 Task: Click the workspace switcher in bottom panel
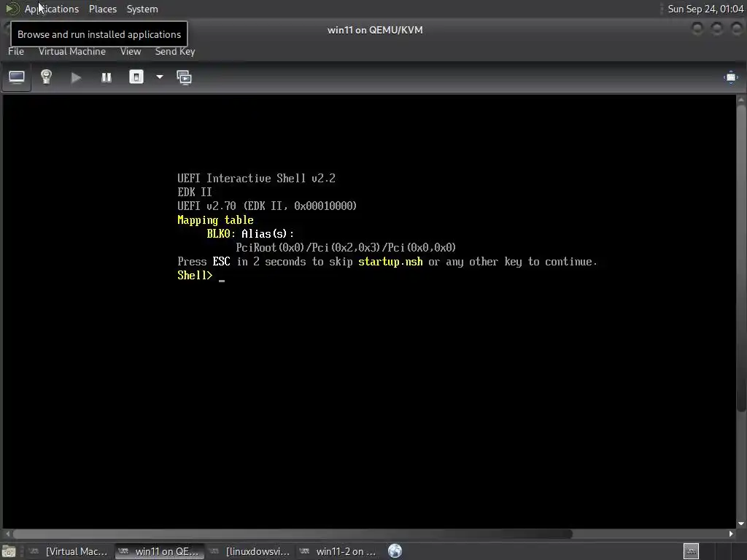click(691, 551)
